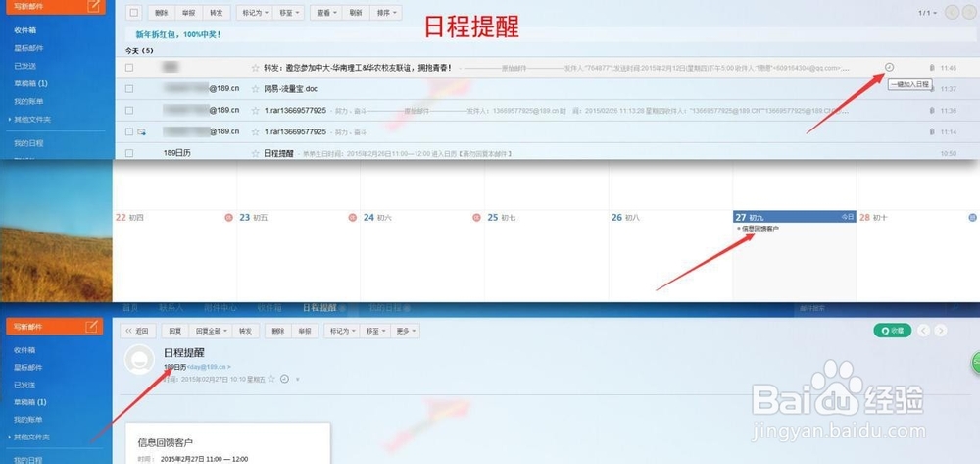Open the 更多 dropdown in opened email toolbar
Screen dimensions: 980x464
(x=407, y=331)
